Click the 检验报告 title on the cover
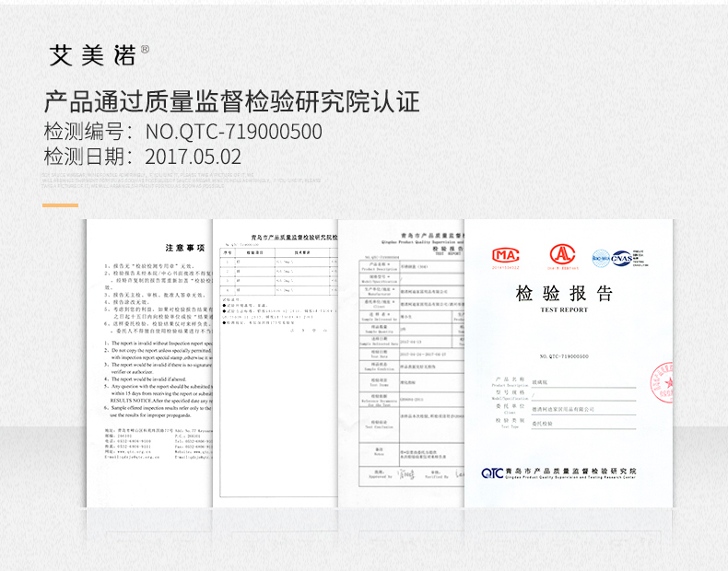The width and height of the screenshot is (728, 571). click(x=564, y=293)
